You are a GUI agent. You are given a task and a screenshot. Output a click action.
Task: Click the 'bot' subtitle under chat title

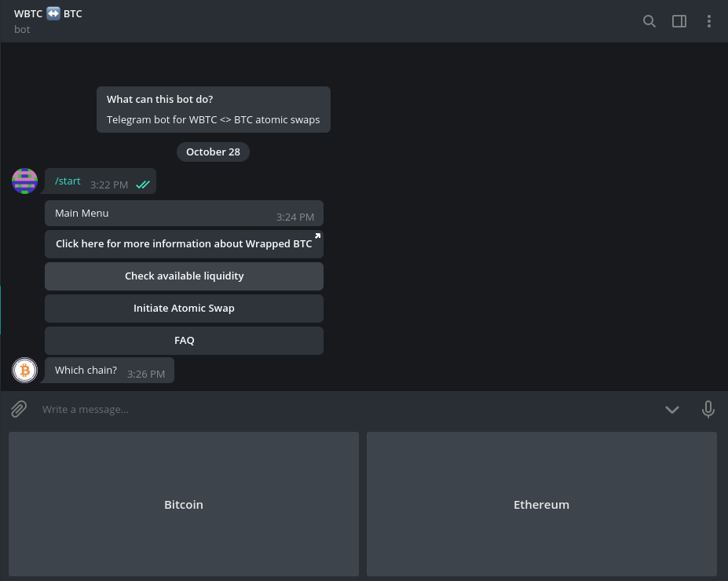[x=22, y=29]
